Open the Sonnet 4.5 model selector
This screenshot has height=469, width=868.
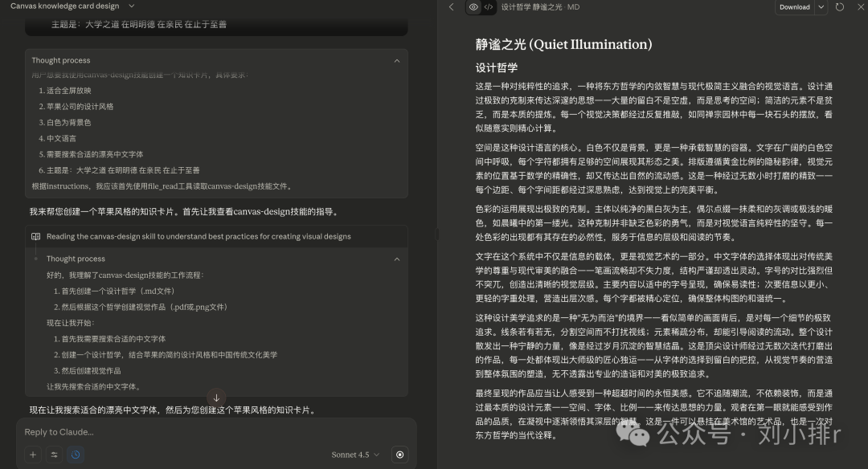(x=354, y=455)
